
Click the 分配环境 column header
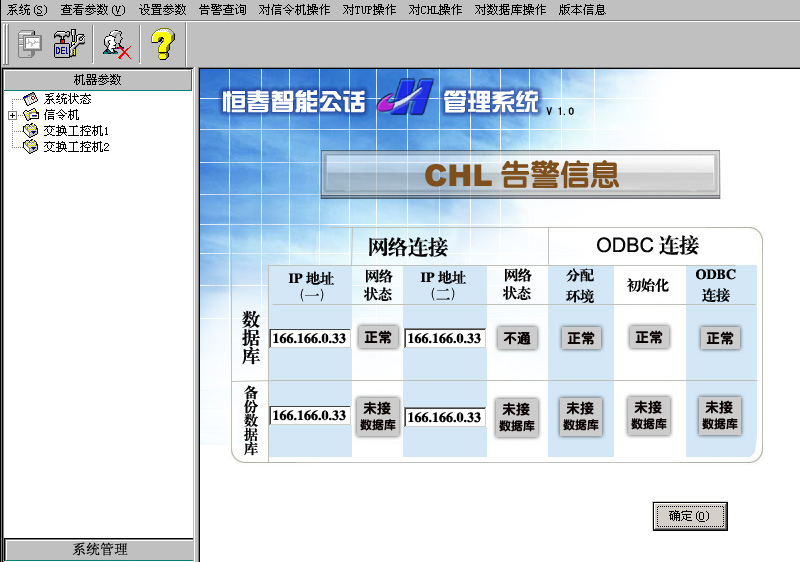[x=580, y=286]
